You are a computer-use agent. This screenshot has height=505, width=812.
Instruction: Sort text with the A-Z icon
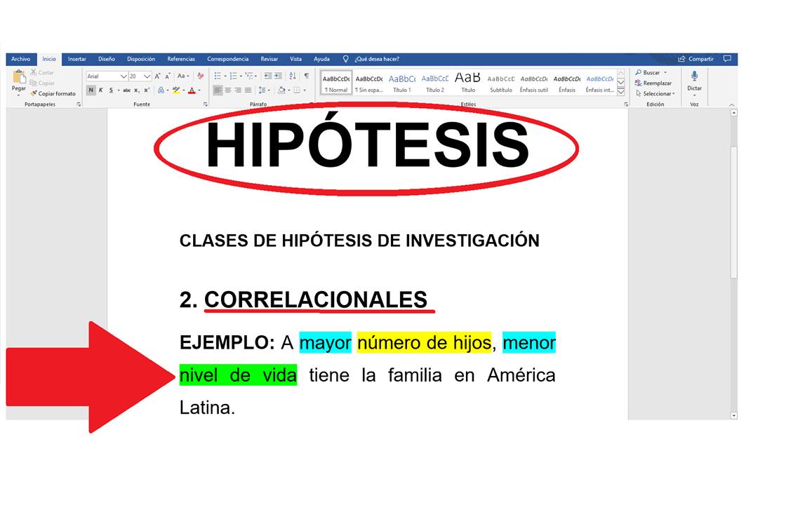[x=293, y=76]
